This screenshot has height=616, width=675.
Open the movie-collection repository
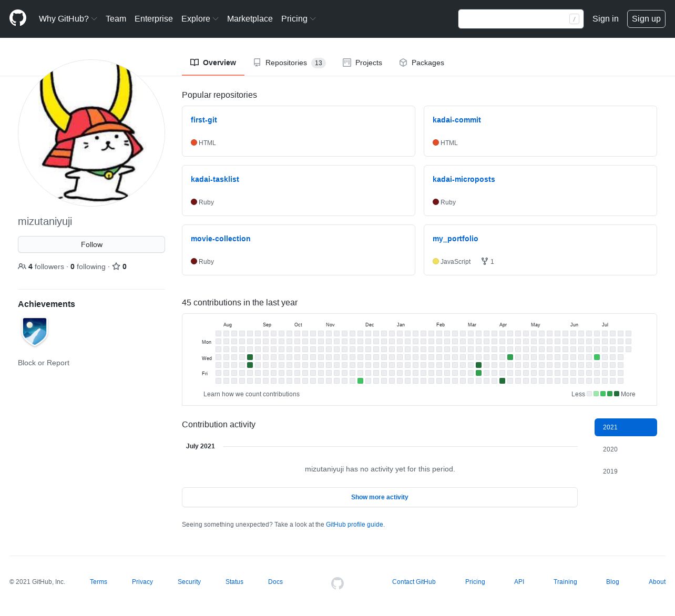click(x=221, y=239)
